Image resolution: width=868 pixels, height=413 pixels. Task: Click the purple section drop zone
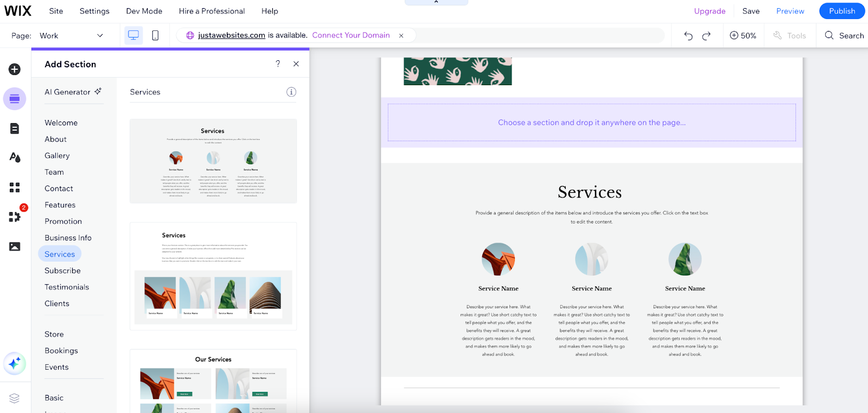[592, 123]
